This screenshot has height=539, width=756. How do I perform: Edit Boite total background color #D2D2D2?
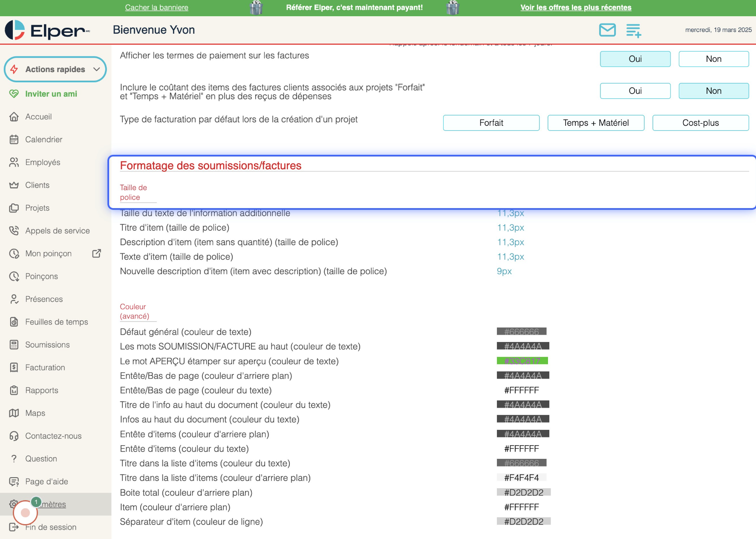(x=524, y=493)
